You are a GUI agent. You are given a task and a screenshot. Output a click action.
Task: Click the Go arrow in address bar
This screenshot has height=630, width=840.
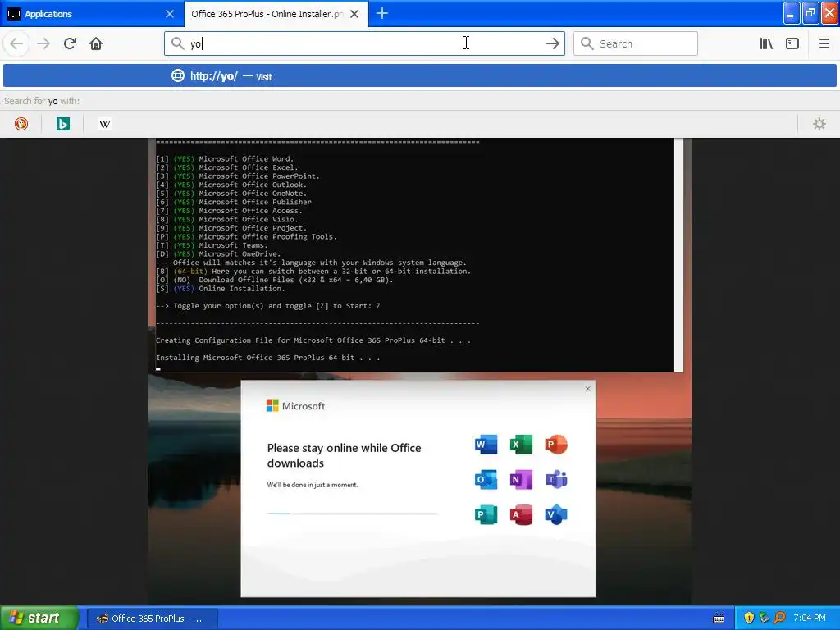tap(552, 43)
